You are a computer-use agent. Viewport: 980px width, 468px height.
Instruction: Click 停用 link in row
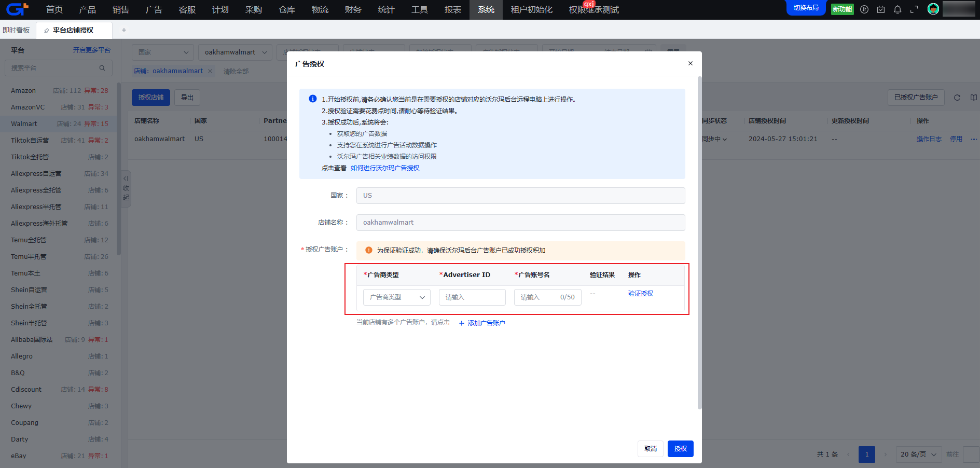click(956, 139)
